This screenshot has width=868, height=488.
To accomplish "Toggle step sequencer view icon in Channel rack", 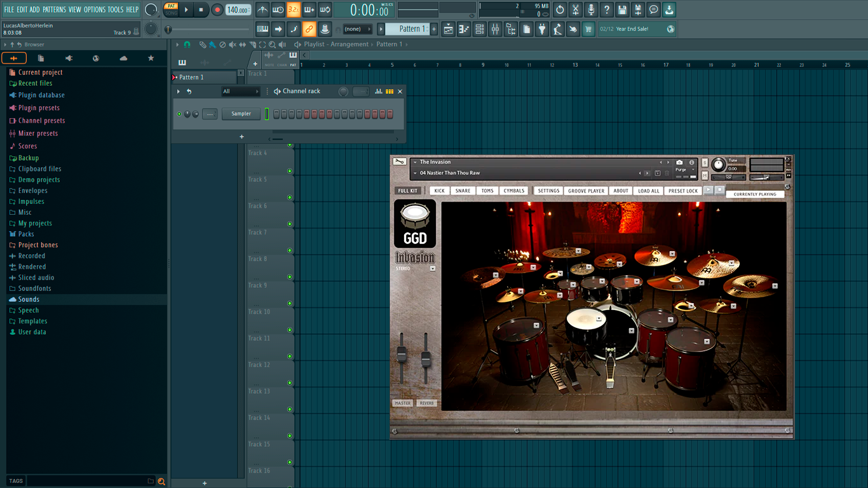I will coord(390,91).
